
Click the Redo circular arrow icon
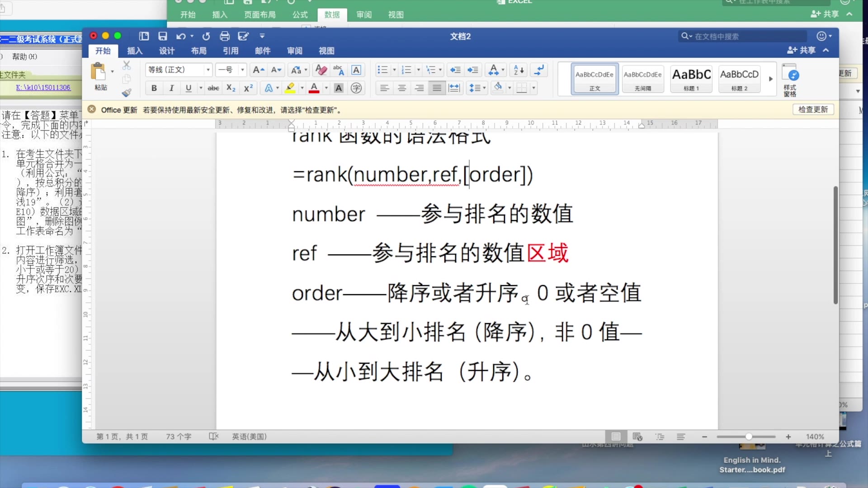pos(206,36)
